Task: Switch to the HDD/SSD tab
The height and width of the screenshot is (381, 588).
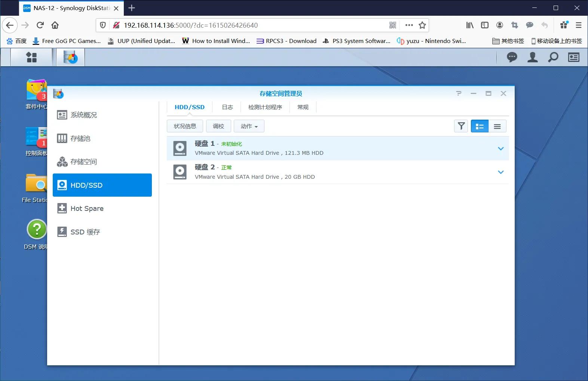Action: point(190,107)
